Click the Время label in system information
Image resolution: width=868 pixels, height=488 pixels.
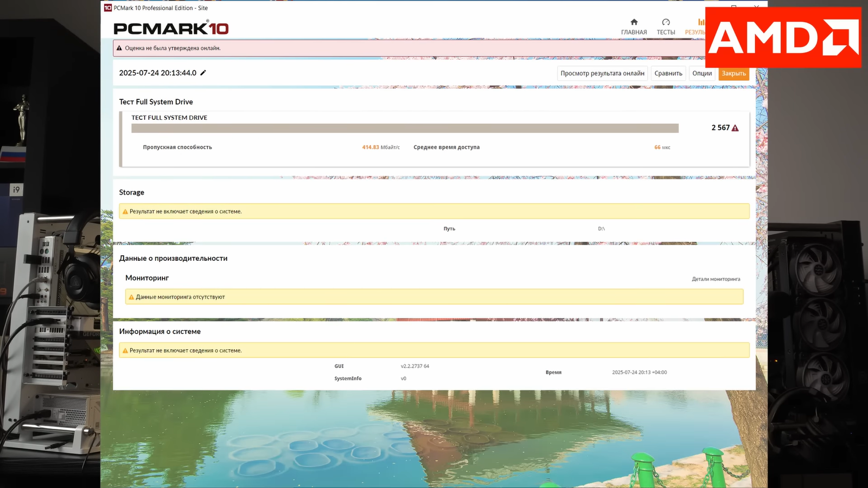553,373
